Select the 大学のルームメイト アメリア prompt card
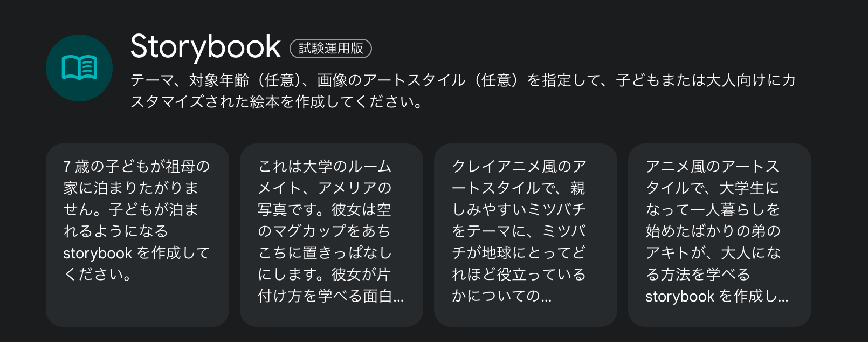 pyautogui.click(x=332, y=235)
